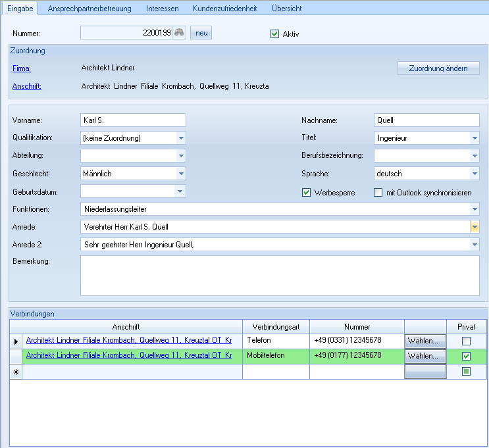The image size is (489, 448).
Task: Switch to the Ansprechpartnerbetreuung tab
Action: pos(90,9)
